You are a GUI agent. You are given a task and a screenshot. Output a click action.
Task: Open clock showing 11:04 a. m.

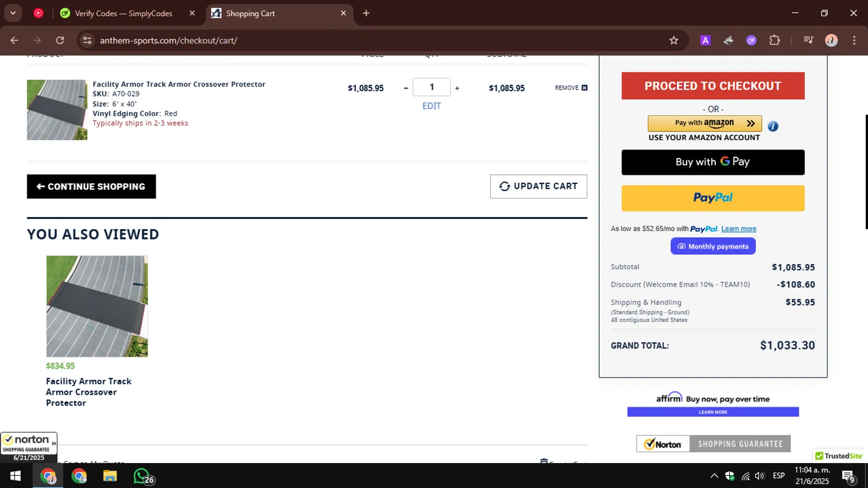point(812,475)
